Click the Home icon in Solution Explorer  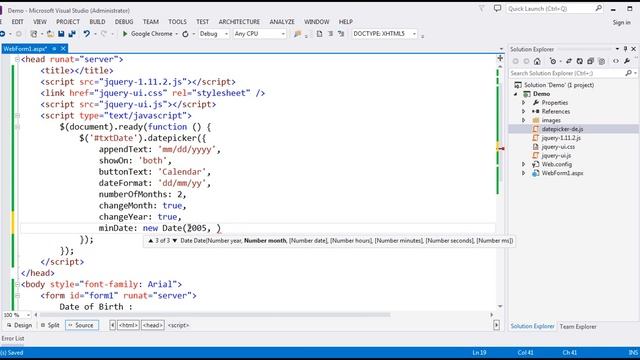coord(537,61)
